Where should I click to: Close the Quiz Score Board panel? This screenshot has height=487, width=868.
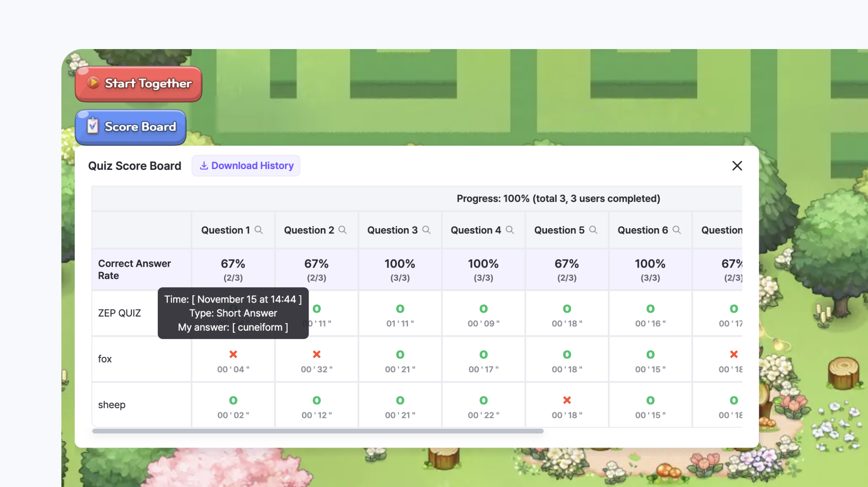(x=737, y=166)
